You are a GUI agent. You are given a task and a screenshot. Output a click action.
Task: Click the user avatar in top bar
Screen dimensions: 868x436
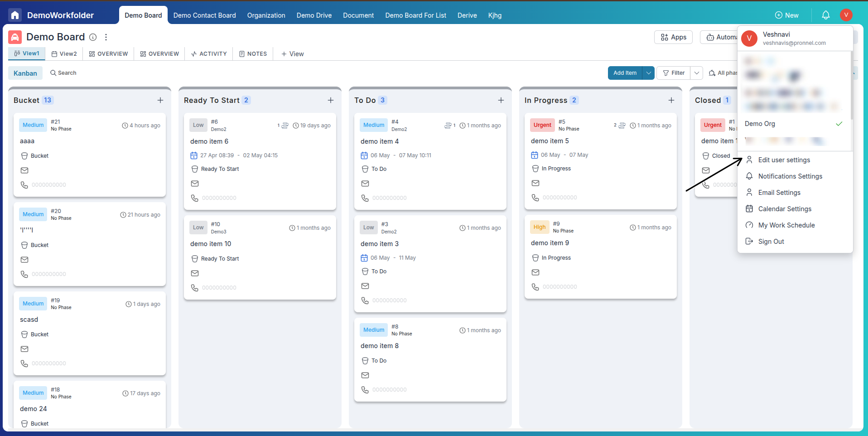coord(846,15)
